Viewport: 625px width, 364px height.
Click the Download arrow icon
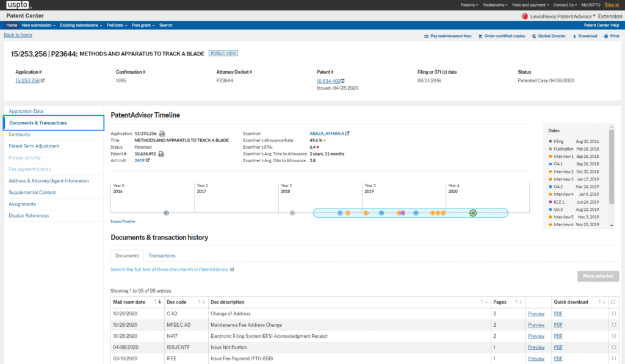574,36
